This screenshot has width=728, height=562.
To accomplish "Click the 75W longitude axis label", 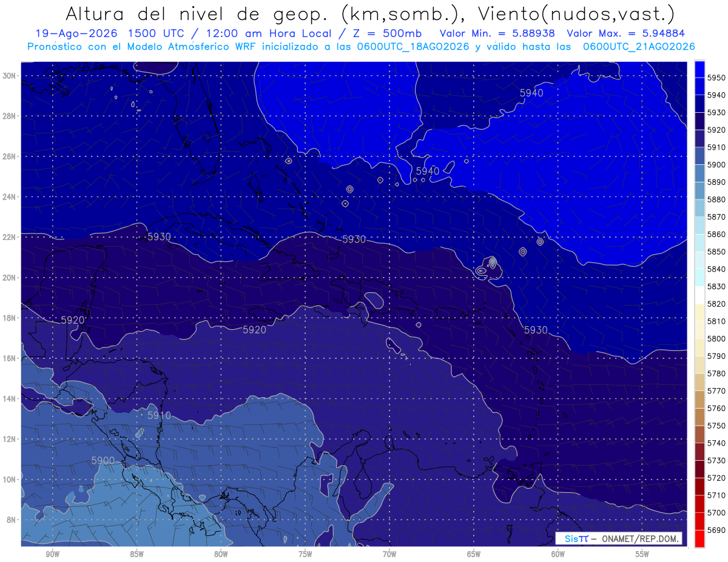I will [305, 554].
